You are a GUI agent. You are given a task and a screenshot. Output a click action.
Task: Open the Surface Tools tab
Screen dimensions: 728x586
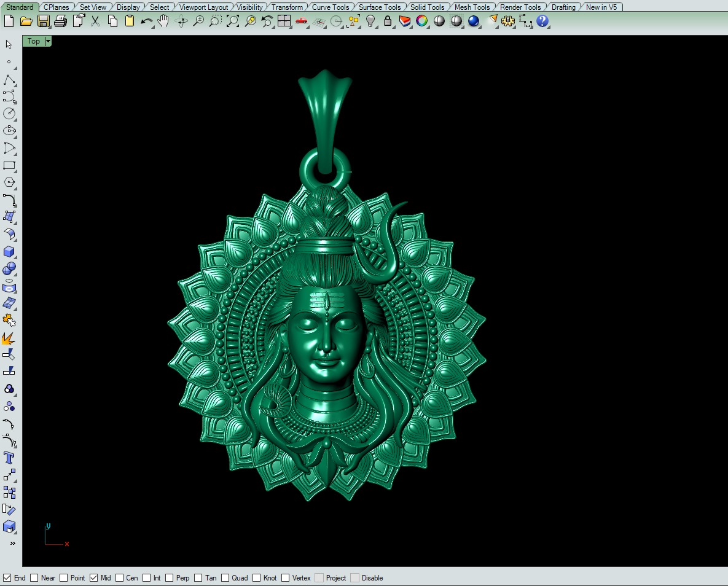pyautogui.click(x=379, y=7)
